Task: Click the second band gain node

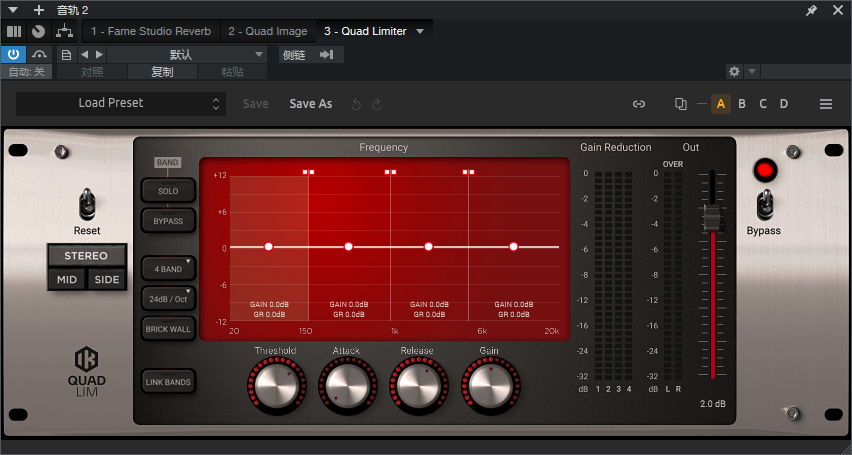Action: tap(349, 247)
